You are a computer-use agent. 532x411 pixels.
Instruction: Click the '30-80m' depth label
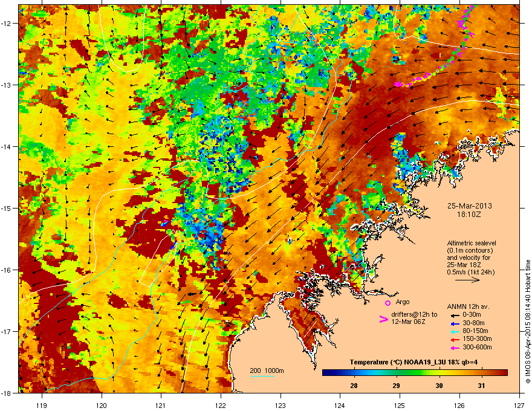(x=473, y=323)
